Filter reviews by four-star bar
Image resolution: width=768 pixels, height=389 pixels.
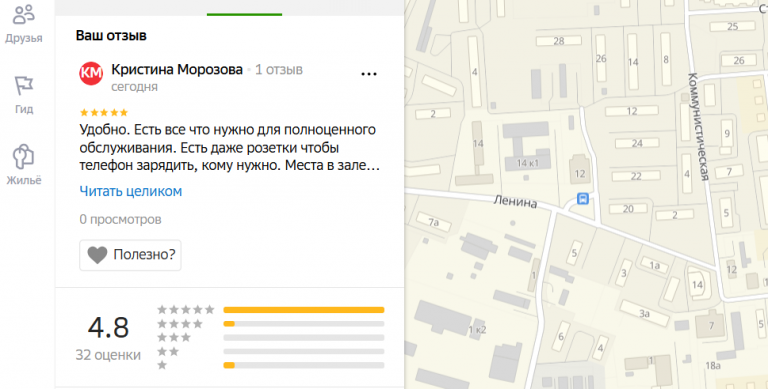(304, 324)
